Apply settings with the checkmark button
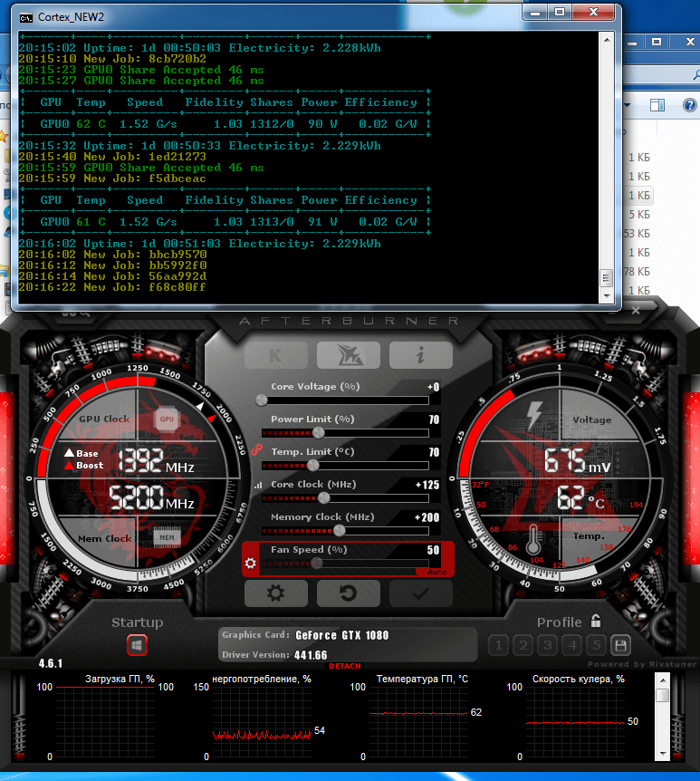 420,593
